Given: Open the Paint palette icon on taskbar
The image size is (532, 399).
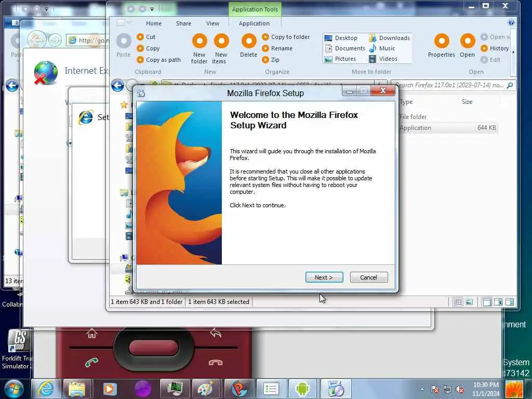Looking at the screenshot, I should click(206, 389).
